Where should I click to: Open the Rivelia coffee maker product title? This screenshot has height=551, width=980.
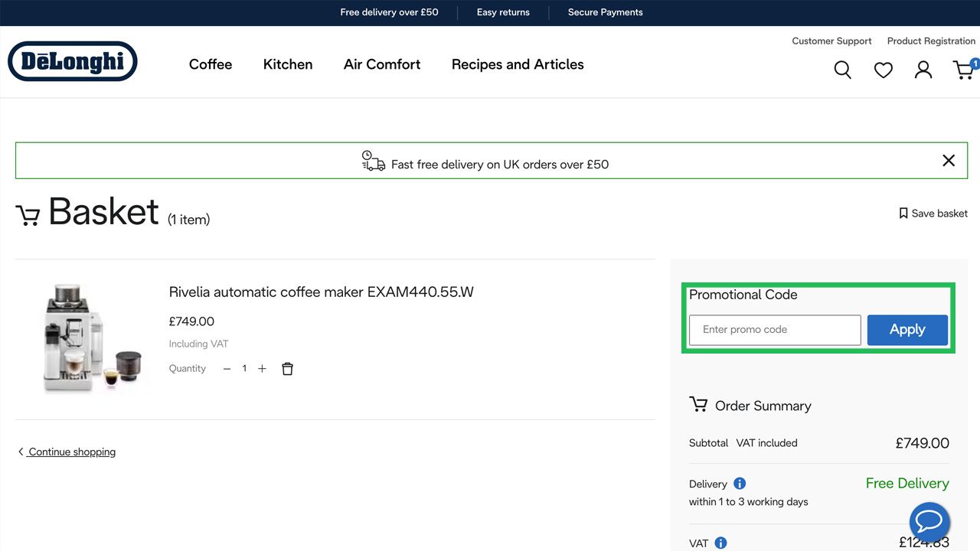point(322,292)
